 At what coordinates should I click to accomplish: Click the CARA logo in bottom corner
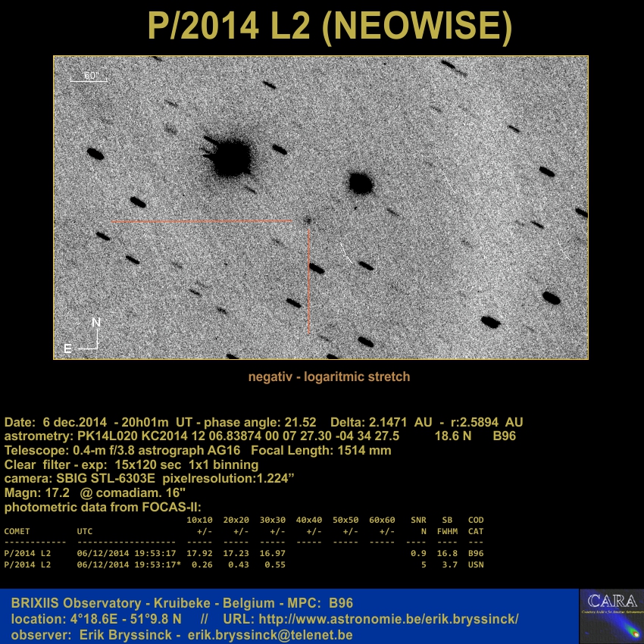pyautogui.click(x=611, y=615)
